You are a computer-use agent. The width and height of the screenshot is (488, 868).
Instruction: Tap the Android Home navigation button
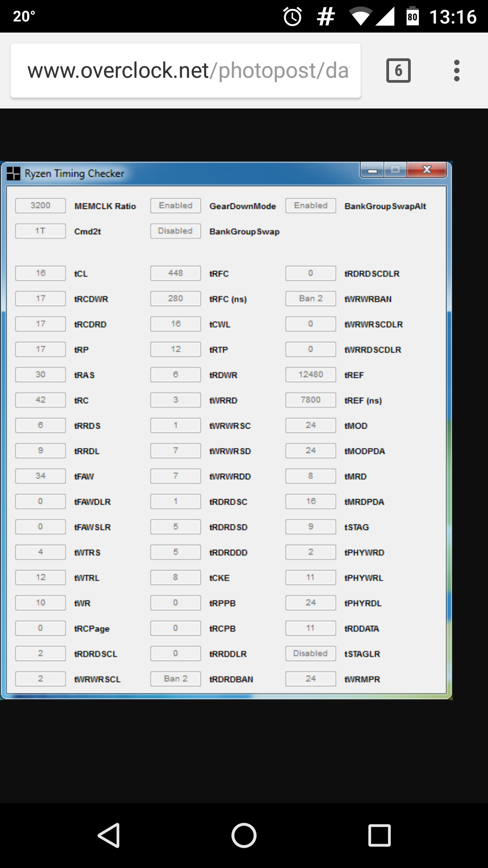click(244, 835)
